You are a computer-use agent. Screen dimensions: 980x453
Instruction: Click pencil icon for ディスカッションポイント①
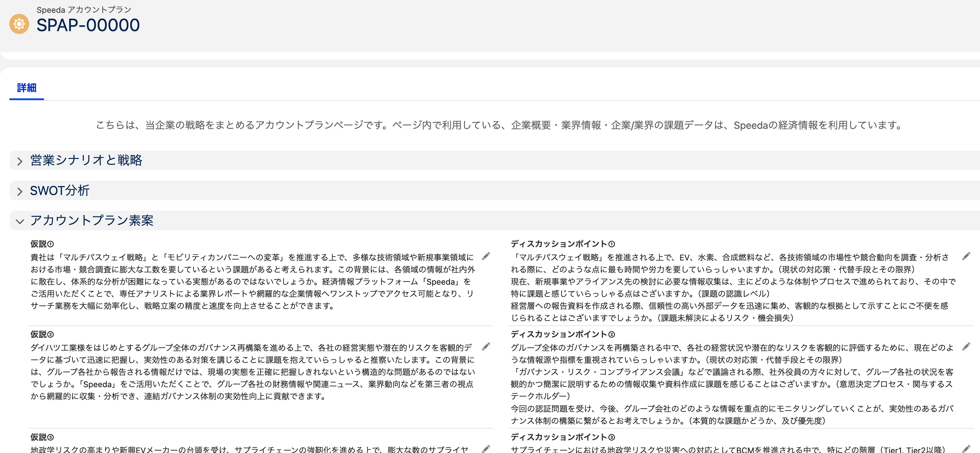tap(966, 256)
